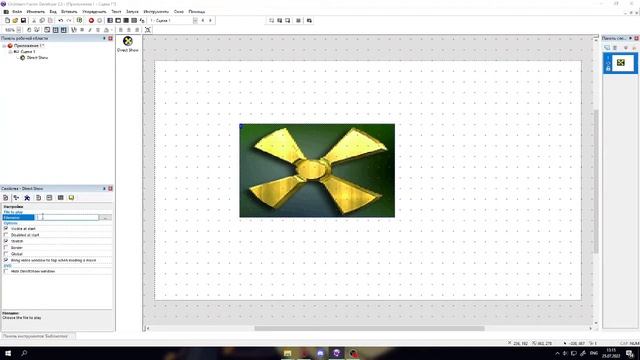Open the View menu (Вид)
This screenshot has height=360, width=640.
53,12
